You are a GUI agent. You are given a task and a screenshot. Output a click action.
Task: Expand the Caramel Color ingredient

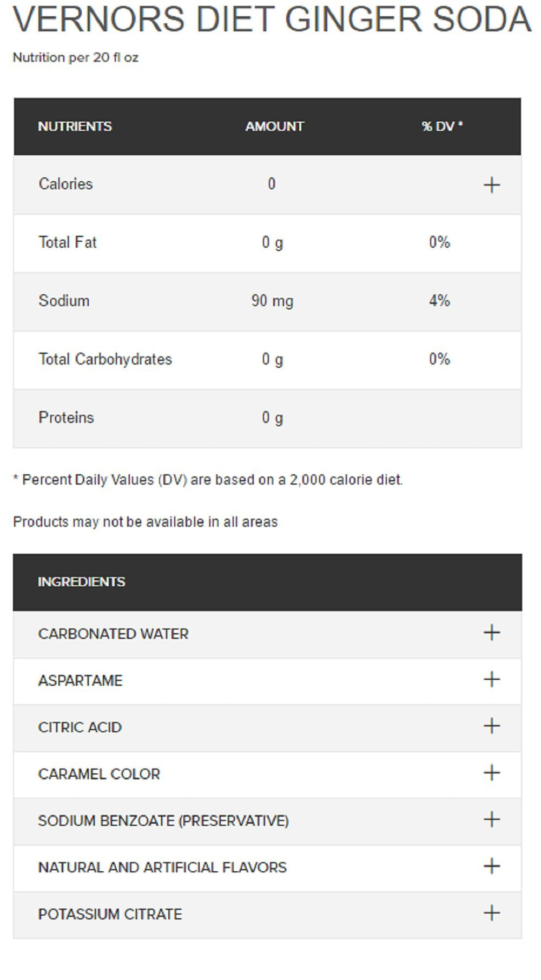tap(491, 773)
